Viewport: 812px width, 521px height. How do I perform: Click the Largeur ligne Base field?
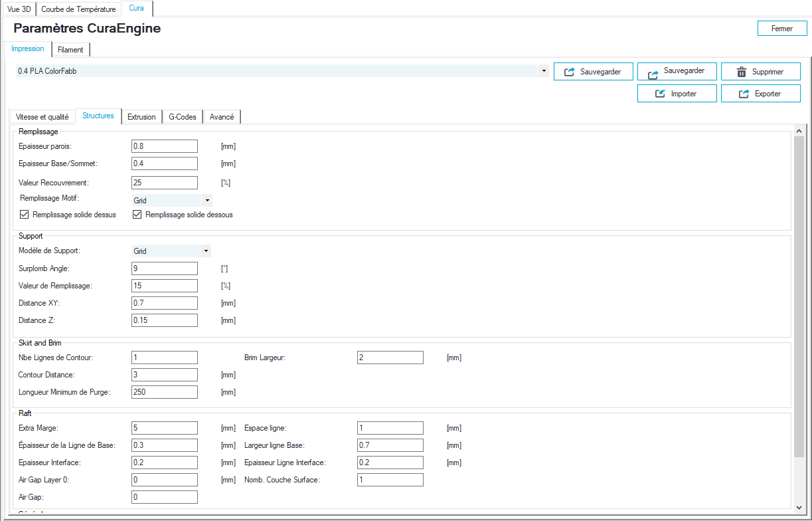click(390, 445)
